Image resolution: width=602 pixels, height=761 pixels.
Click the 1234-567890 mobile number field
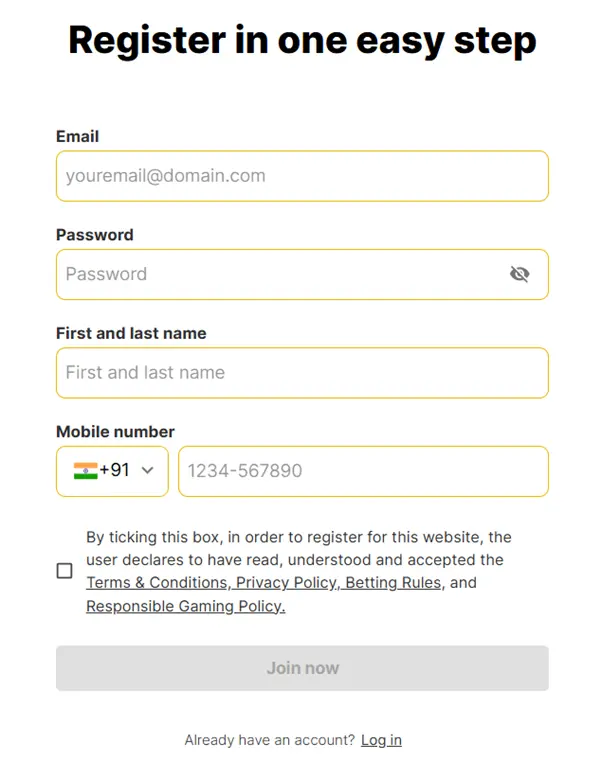point(364,471)
